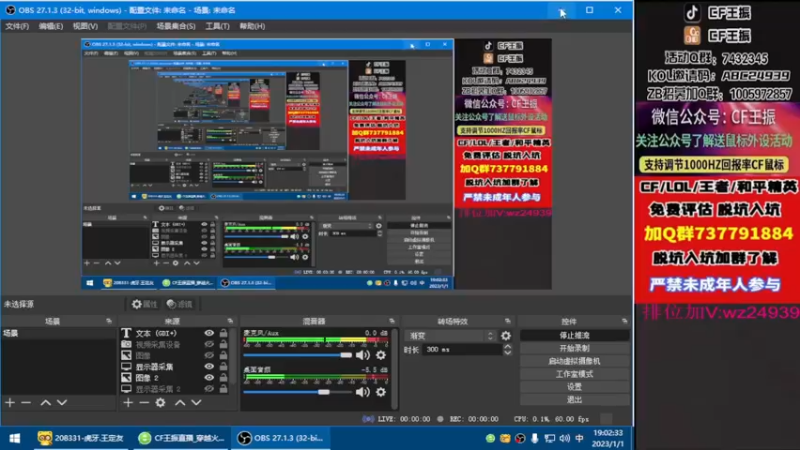Open source properties gear in Sources toolbar
The image size is (800, 450).
tap(160, 403)
